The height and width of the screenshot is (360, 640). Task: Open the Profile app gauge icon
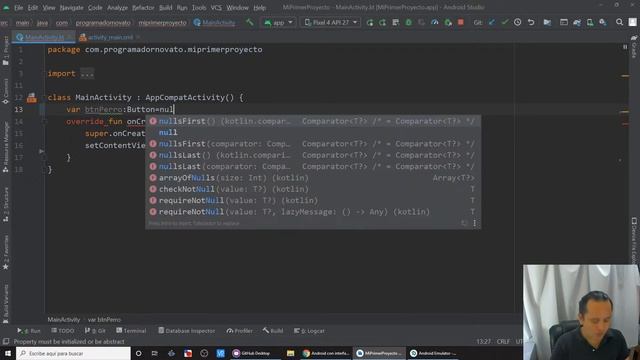point(435,22)
